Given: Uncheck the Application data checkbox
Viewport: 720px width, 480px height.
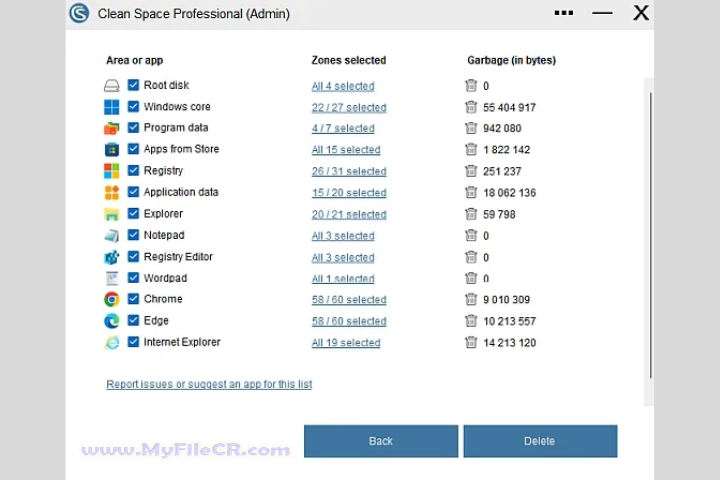Looking at the screenshot, I should pyautogui.click(x=133, y=192).
